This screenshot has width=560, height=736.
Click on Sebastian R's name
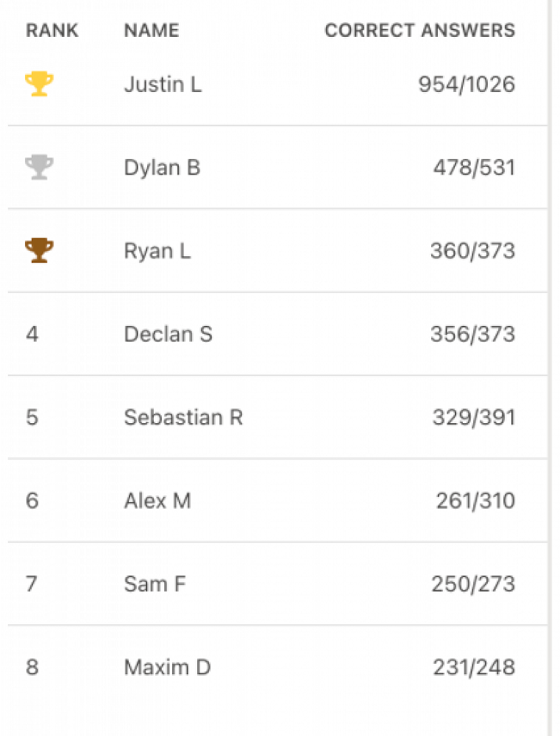coord(183,417)
